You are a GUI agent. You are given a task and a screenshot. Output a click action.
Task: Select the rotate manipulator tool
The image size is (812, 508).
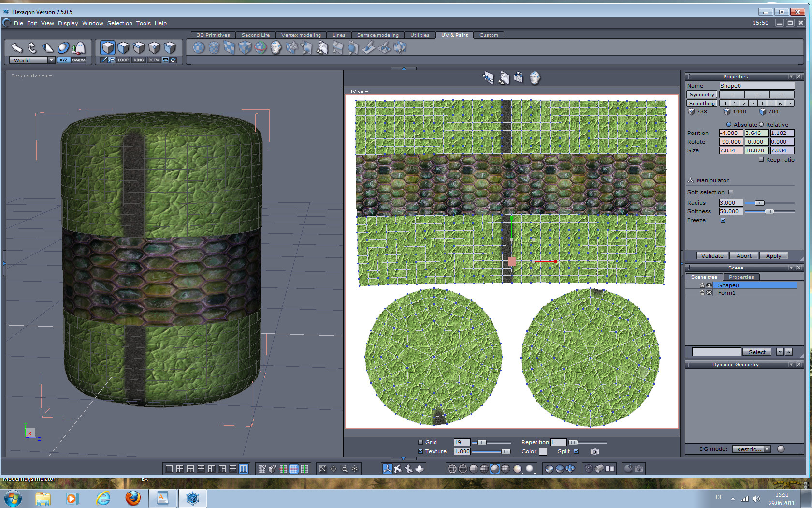click(32, 47)
